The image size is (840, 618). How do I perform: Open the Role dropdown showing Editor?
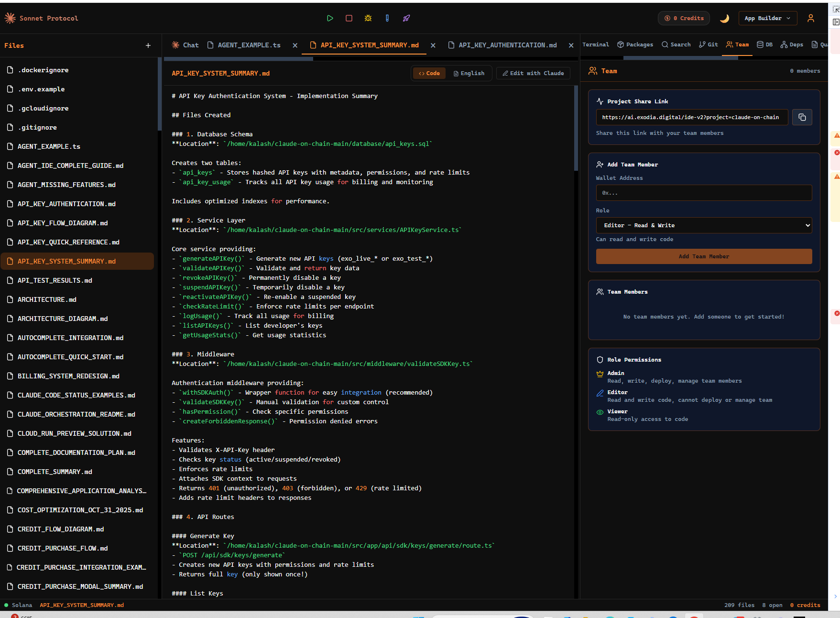tap(703, 225)
